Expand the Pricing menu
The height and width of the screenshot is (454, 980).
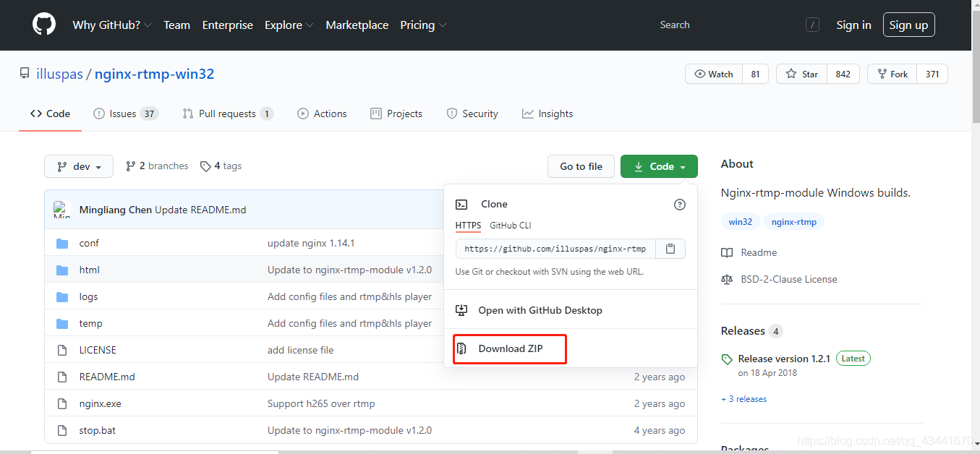coord(423,25)
